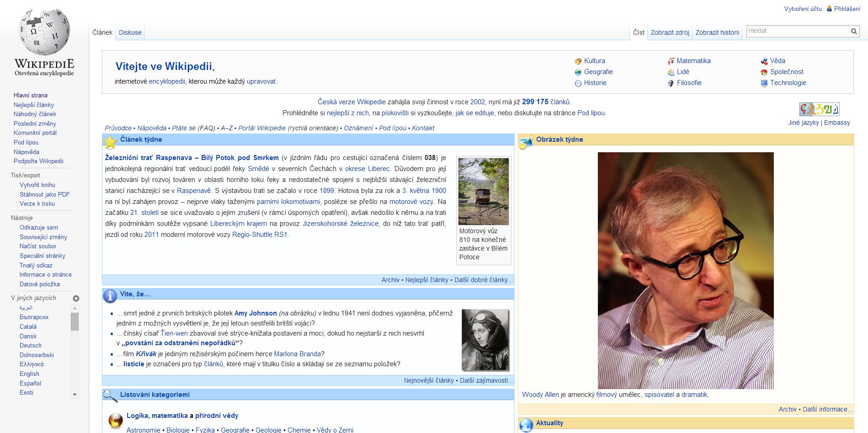The width and height of the screenshot is (868, 433).
Task: Open the Embassy link
Action: coord(837,123)
